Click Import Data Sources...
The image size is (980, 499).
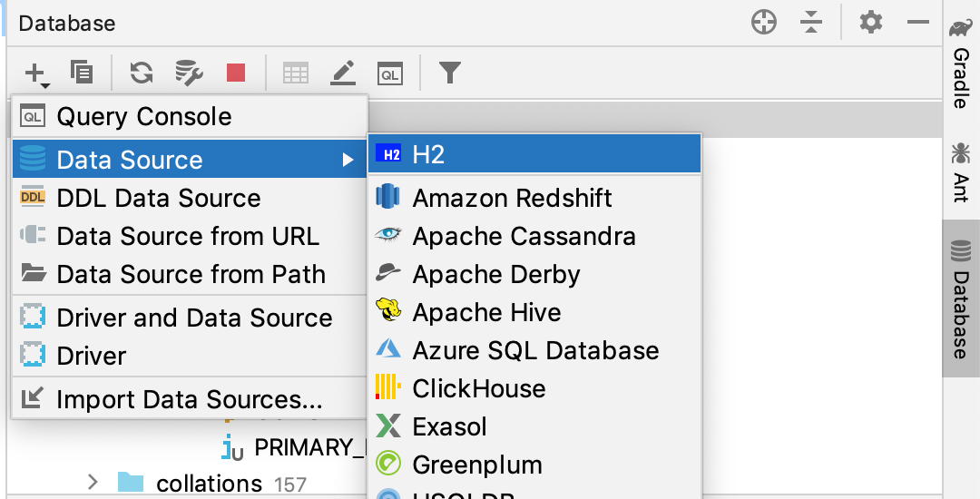pos(190,400)
